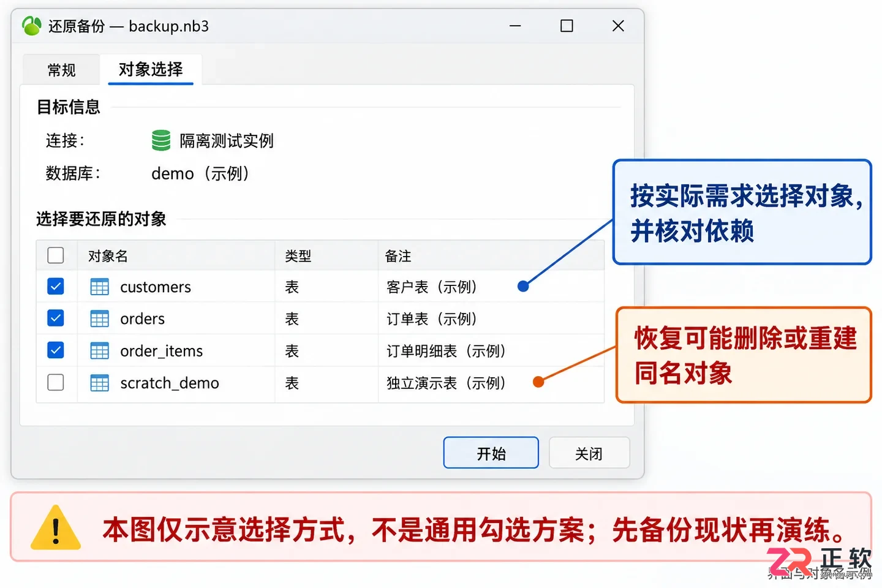Image resolution: width=882 pixels, height=588 pixels.
Task: Sort by the 对象名 column header
Action: click(x=176, y=255)
